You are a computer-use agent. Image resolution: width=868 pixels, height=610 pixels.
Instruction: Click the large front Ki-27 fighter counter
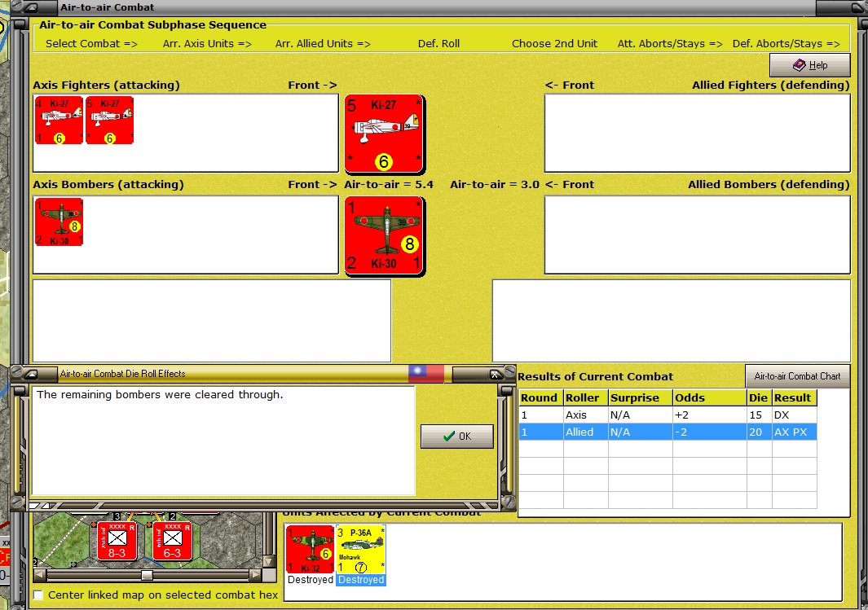[x=384, y=134]
